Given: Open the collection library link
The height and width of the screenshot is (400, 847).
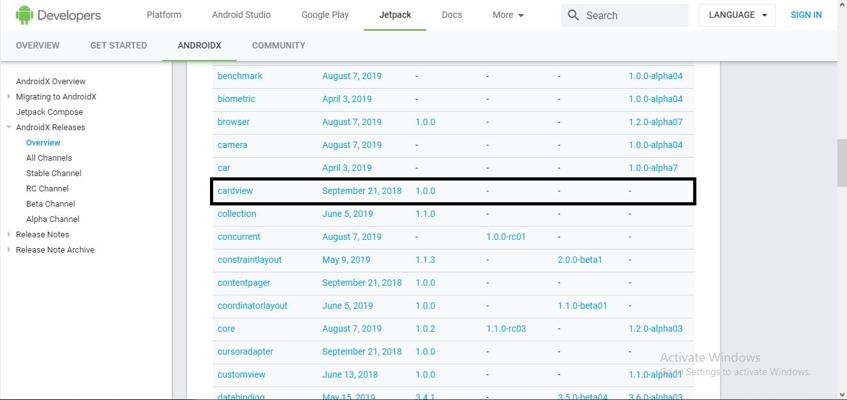Looking at the screenshot, I should 237,214.
